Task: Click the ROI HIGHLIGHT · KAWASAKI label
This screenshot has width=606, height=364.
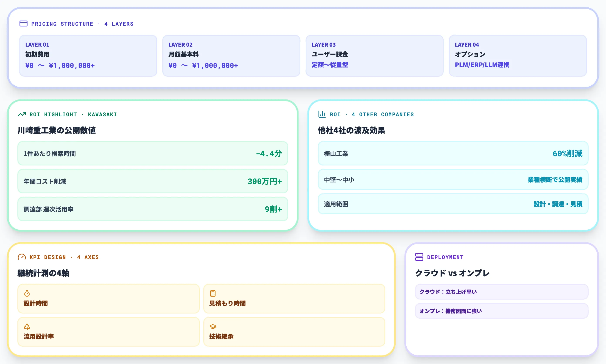Action: click(x=73, y=114)
